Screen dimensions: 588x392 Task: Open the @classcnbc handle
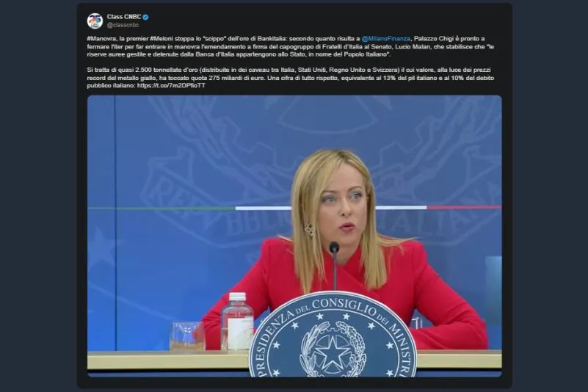[x=122, y=25]
